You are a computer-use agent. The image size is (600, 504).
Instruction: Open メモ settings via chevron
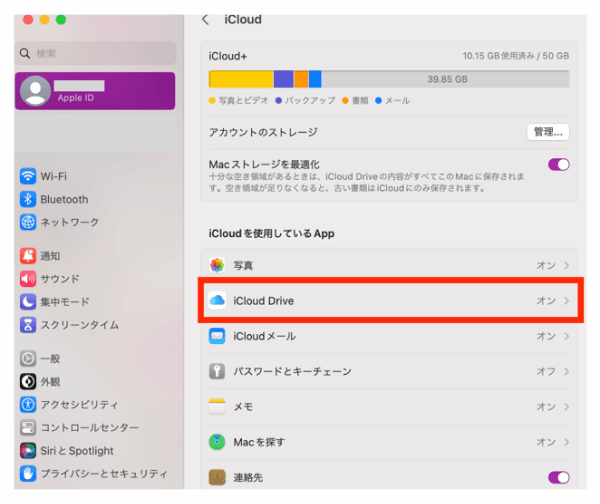point(567,406)
